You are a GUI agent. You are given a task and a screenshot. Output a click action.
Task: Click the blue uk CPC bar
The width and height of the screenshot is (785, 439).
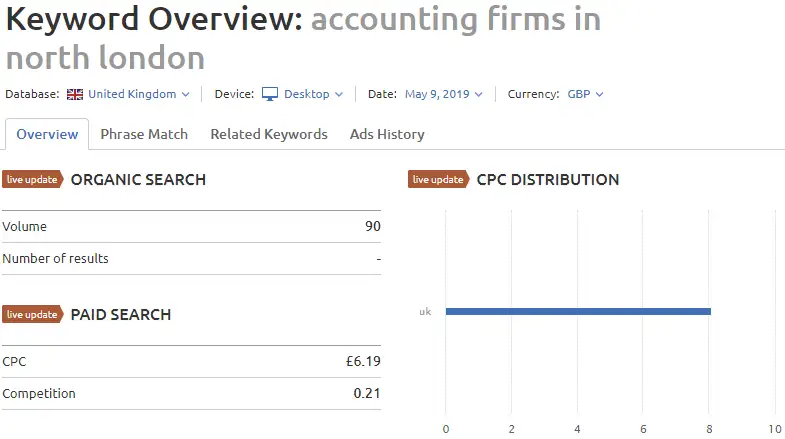point(578,311)
